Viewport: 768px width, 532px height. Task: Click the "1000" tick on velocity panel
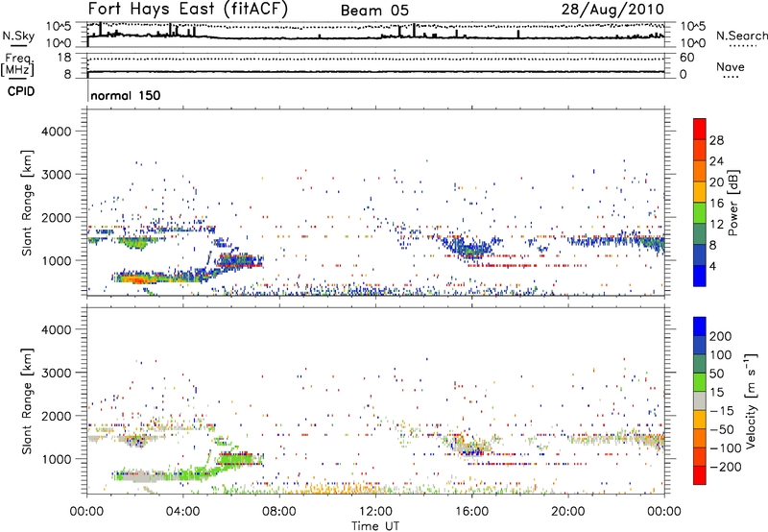(57, 459)
